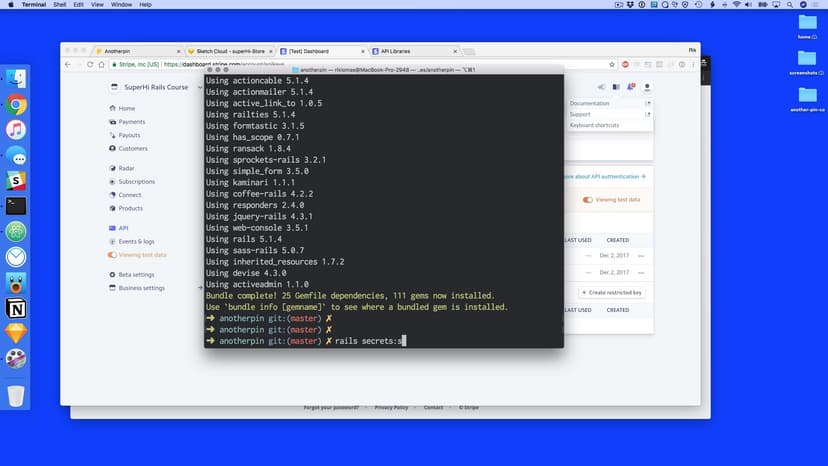Open Sketch from the dock
828x466 pixels.
tap(16, 333)
